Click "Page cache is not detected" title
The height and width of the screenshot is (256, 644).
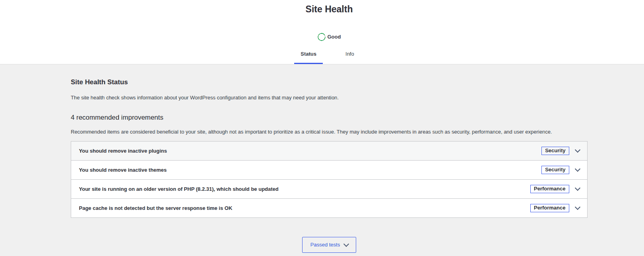[x=155, y=208]
